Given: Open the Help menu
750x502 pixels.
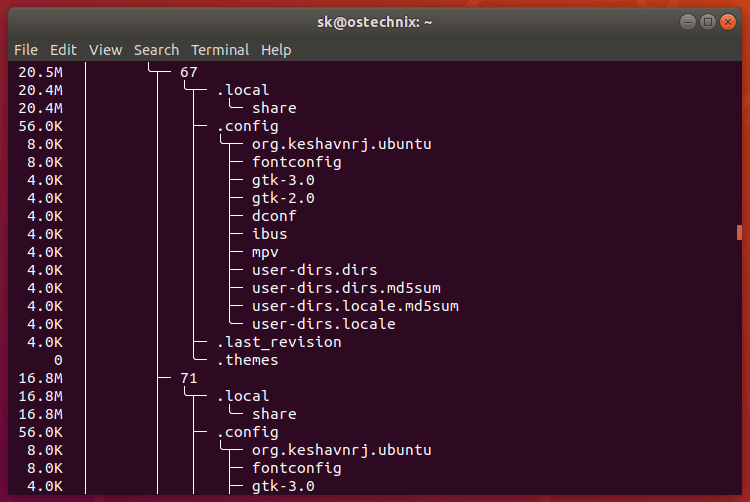Looking at the screenshot, I should click(276, 50).
